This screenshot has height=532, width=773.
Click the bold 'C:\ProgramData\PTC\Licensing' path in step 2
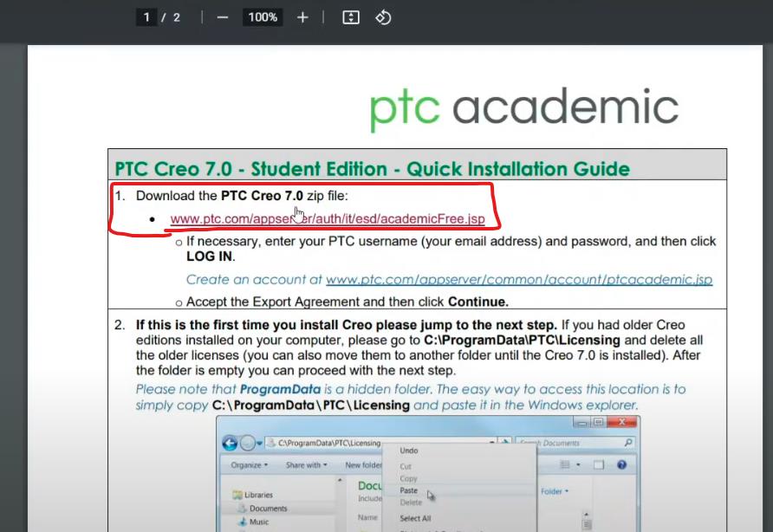[522, 341]
